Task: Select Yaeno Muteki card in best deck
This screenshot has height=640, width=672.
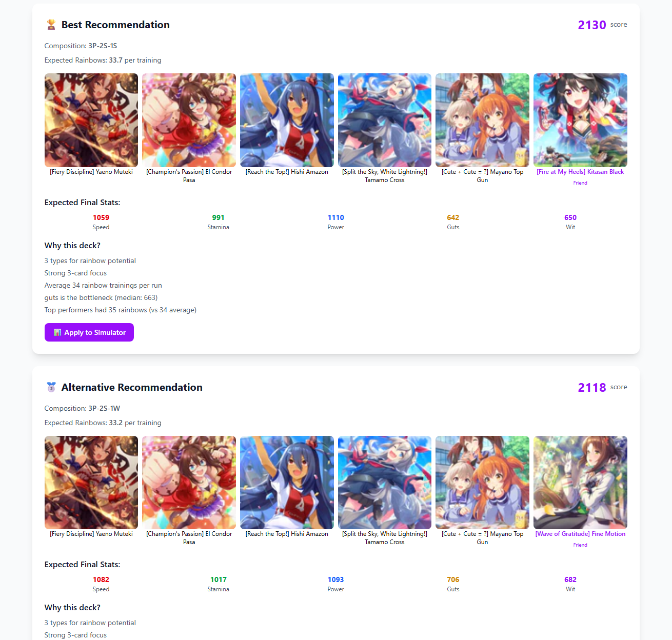Action: point(91,120)
